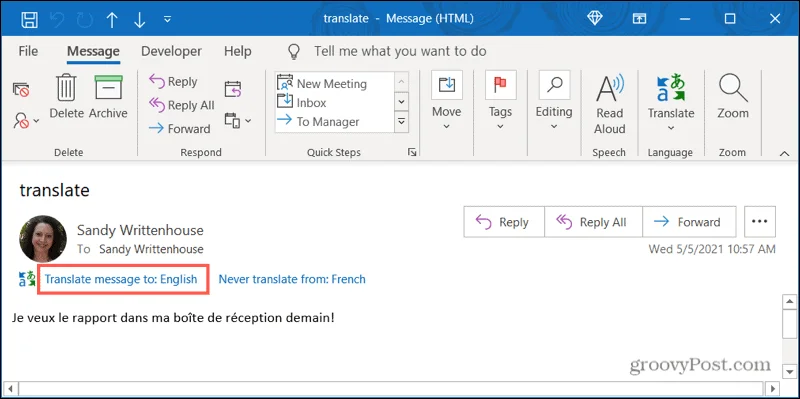This screenshot has height=399, width=800.
Task: Click Sandy Writtenhouse's profile photo
Action: click(x=43, y=238)
